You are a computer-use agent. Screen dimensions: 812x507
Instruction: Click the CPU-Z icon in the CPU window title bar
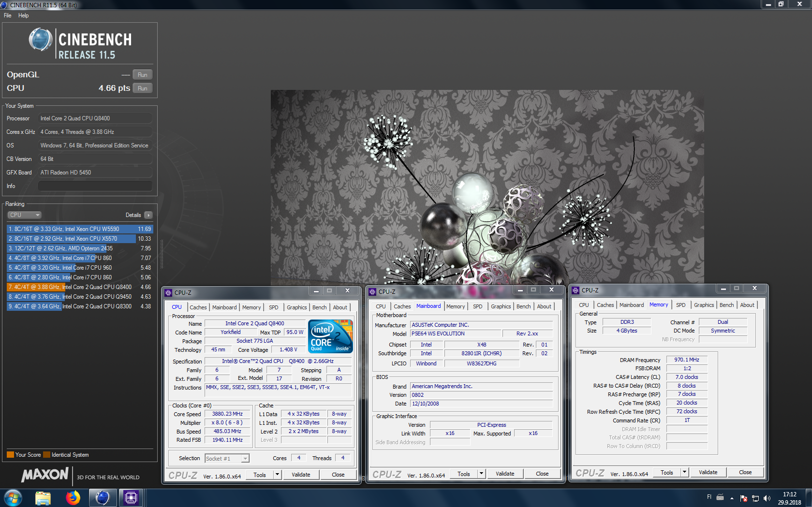pos(168,293)
